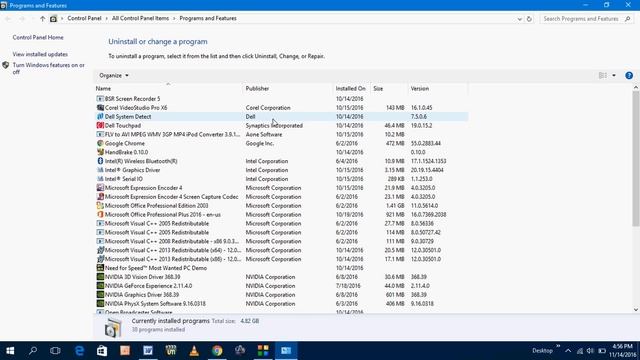Select the NVIDIA GeForce Experience icon
640x360 pixels.
(100, 286)
